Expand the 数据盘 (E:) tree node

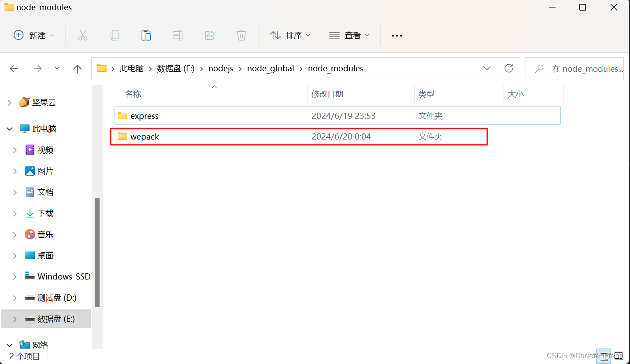pyautogui.click(x=15, y=319)
